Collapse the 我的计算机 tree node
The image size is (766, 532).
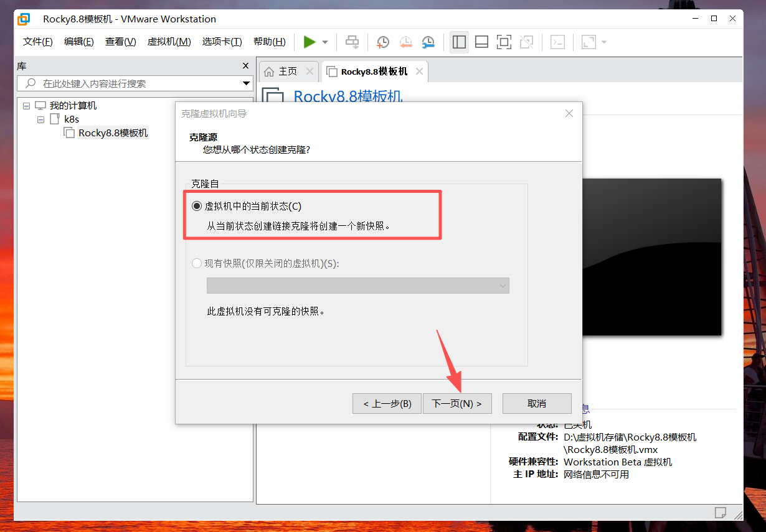pos(26,106)
